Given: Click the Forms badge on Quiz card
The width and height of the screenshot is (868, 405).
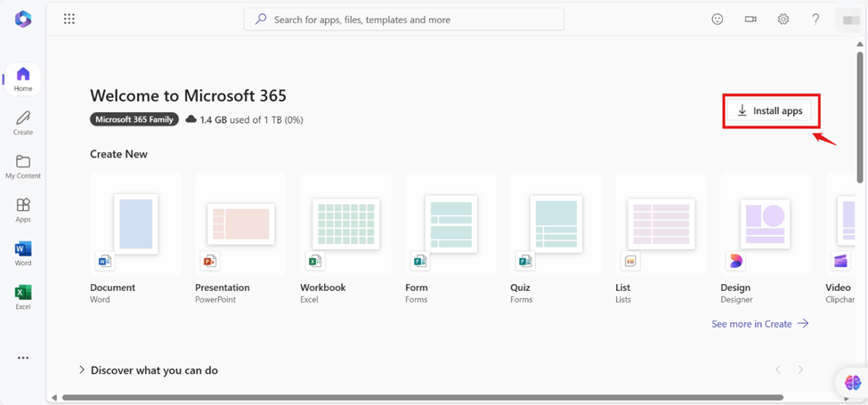Looking at the screenshot, I should (x=525, y=261).
